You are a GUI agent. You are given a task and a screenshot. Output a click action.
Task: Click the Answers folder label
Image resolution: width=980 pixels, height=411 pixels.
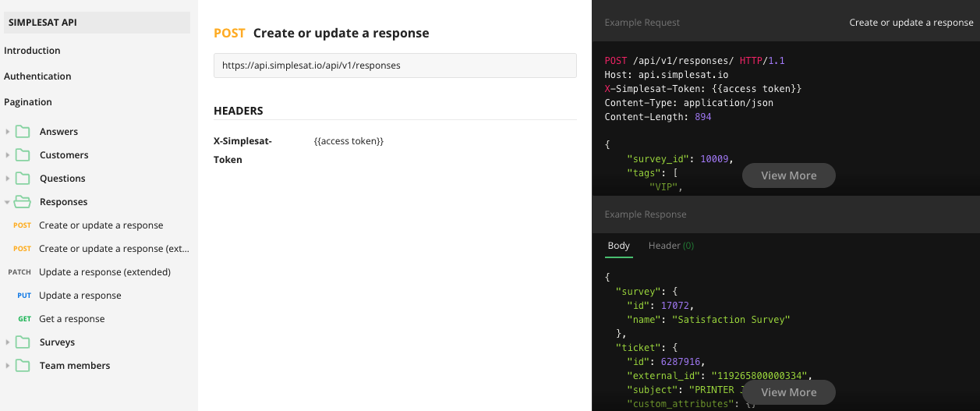pos(58,132)
